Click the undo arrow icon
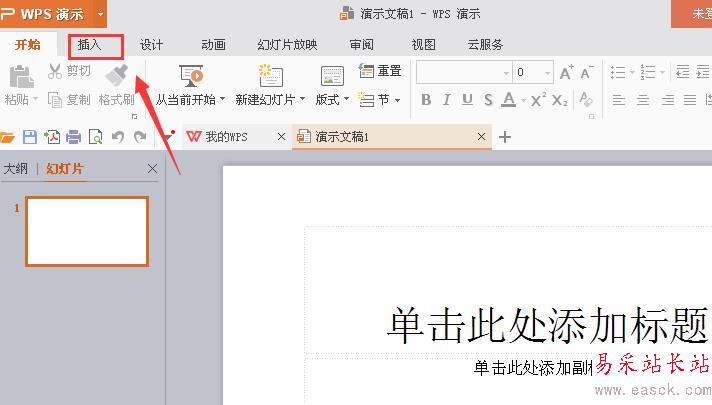Image resolution: width=712 pixels, height=405 pixels. tap(118, 137)
